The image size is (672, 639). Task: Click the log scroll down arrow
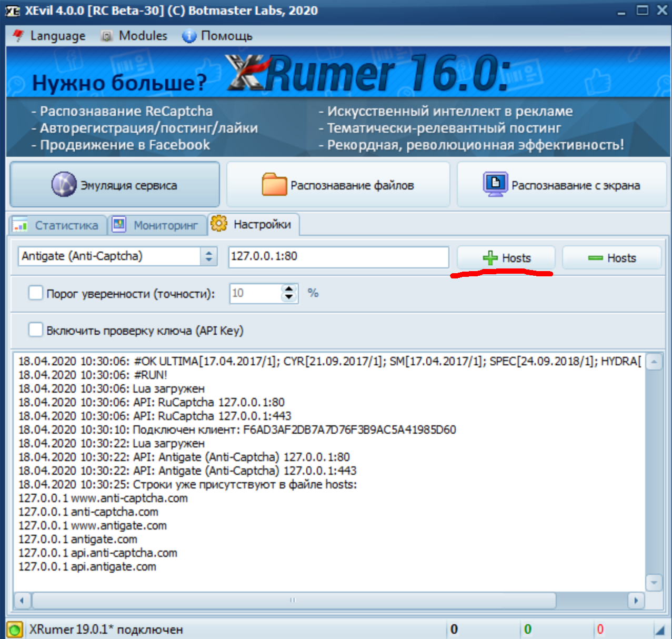tap(654, 582)
